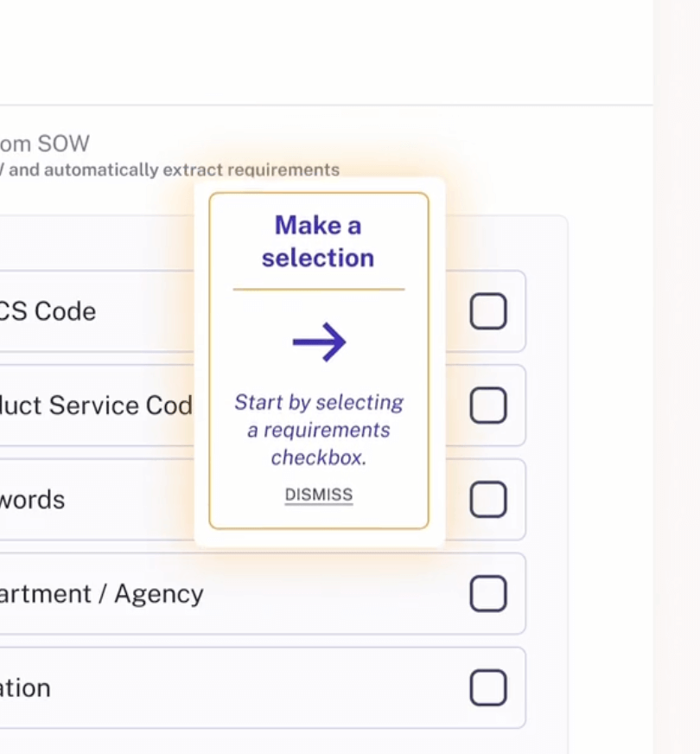Click the 'Make a selection' tooltip heading

(318, 241)
